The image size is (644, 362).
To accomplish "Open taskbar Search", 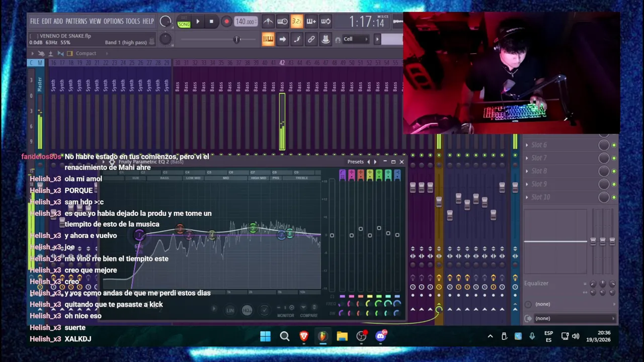I will point(285,336).
